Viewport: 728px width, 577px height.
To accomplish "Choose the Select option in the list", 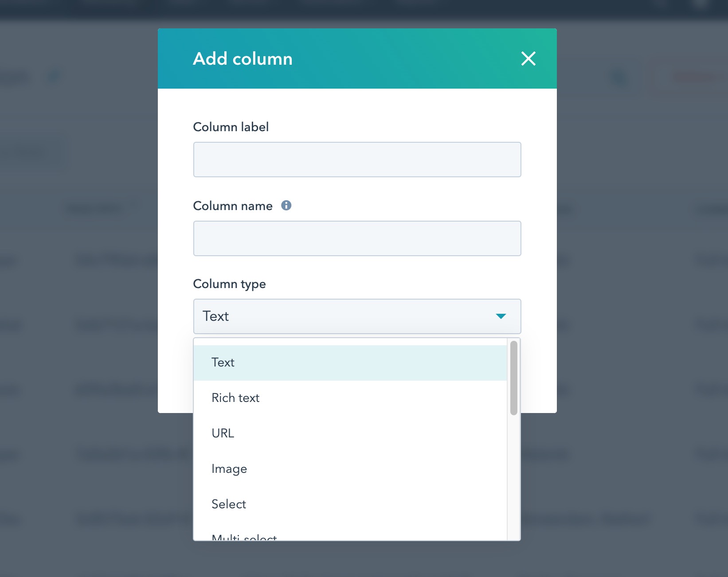I will (x=229, y=504).
